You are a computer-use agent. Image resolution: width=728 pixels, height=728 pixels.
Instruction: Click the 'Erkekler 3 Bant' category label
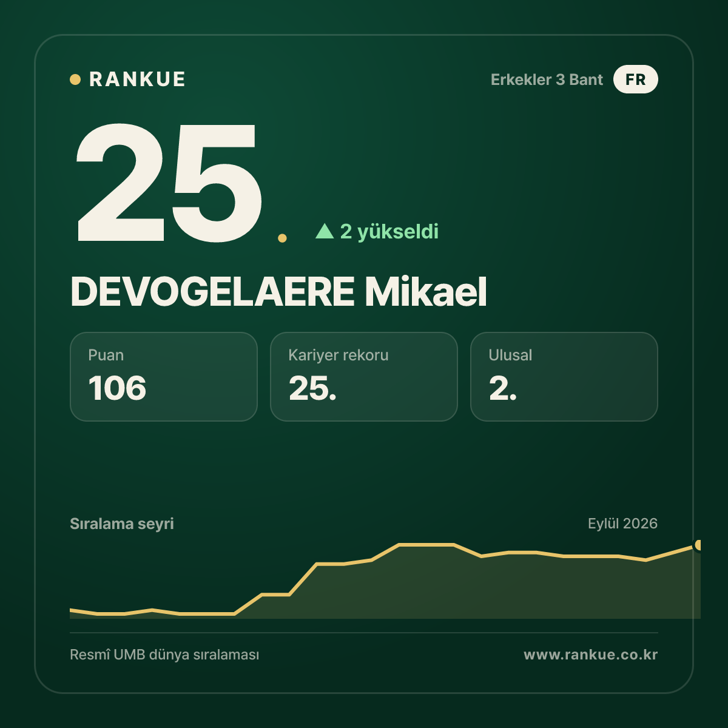click(x=547, y=79)
